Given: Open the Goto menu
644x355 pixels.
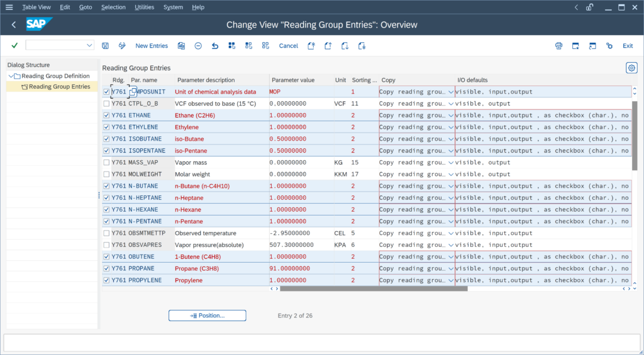Looking at the screenshot, I should tap(86, 7).
